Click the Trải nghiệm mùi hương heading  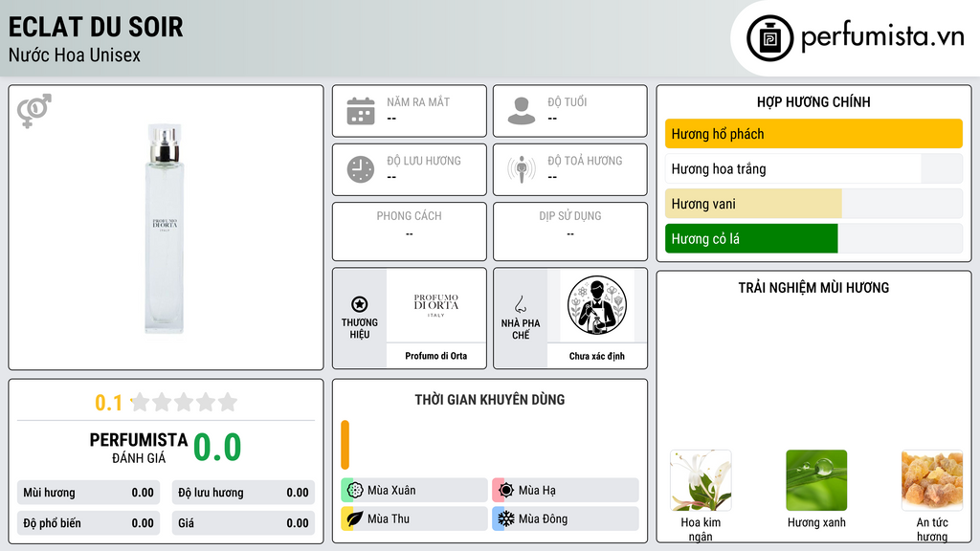[x=813, y=287]
